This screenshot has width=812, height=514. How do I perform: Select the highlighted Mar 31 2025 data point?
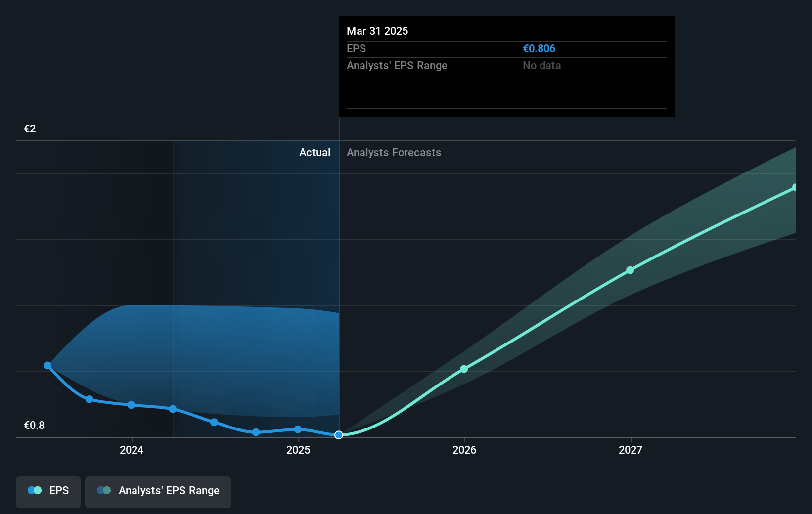tap(339, 435)
